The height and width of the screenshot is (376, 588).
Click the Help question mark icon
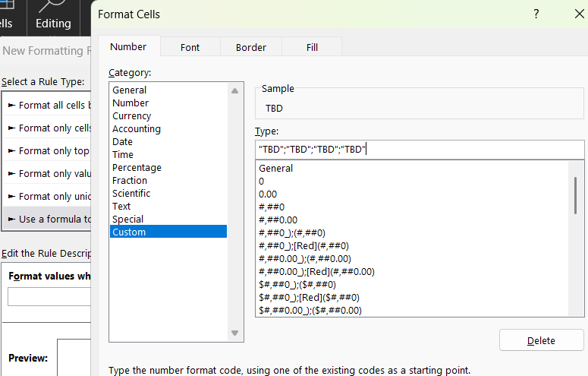536,14
